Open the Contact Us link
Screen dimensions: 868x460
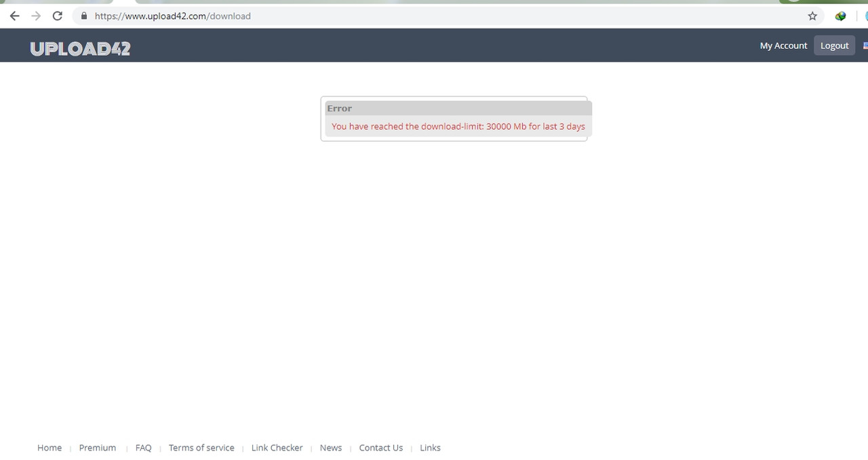click(381, 448)
